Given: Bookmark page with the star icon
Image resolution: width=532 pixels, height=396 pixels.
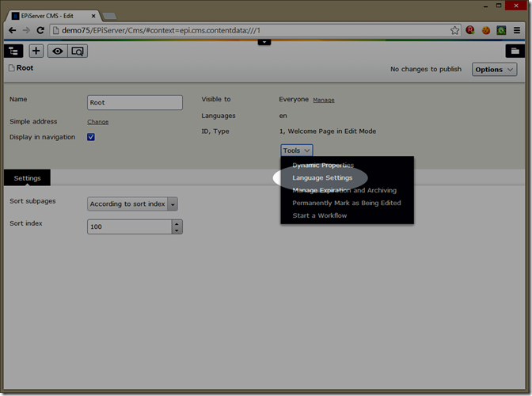Looking at the screenshot, I should tap(454, 30).
